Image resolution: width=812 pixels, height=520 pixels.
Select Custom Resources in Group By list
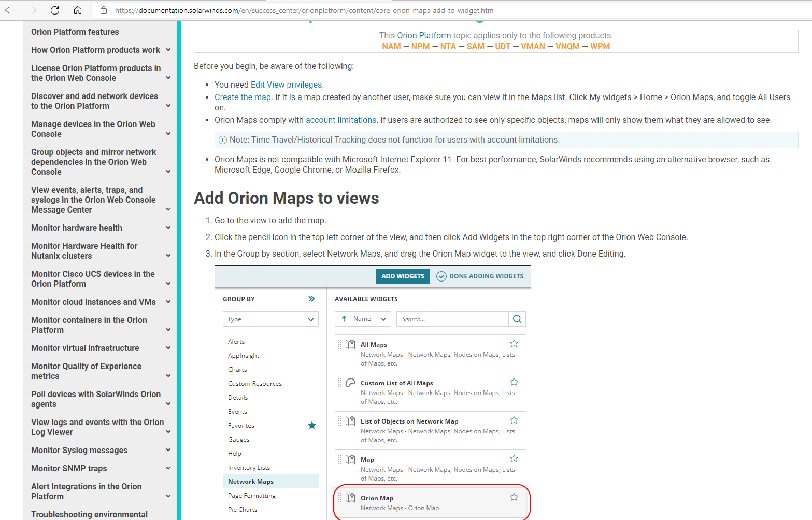pos(255,384)
